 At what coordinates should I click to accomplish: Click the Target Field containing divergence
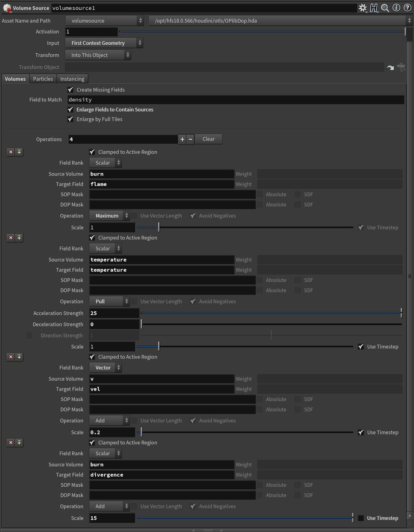[162, 475]
